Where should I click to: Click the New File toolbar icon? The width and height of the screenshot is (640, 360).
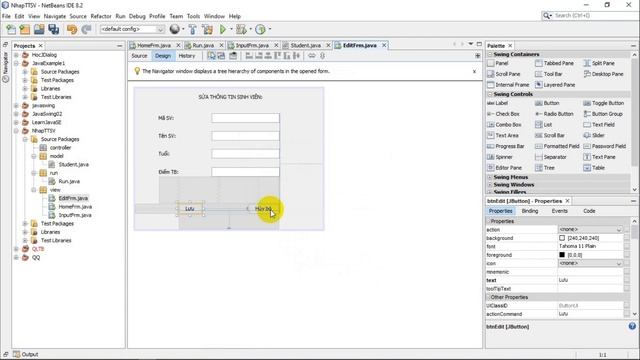(11, 29)
